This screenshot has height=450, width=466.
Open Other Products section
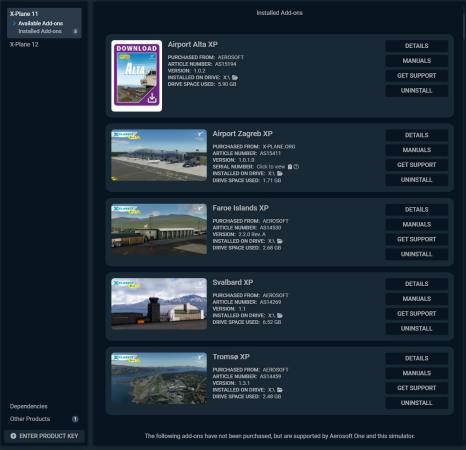coord(30,419)
